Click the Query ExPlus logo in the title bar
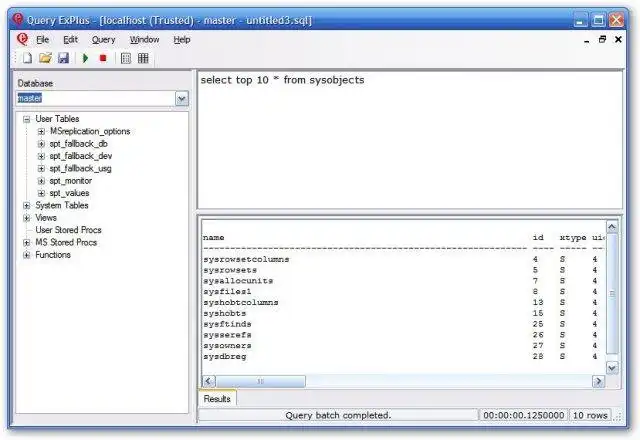Image resolution: width=640 pixels, height=440 pixels. (x=18, y=19)
